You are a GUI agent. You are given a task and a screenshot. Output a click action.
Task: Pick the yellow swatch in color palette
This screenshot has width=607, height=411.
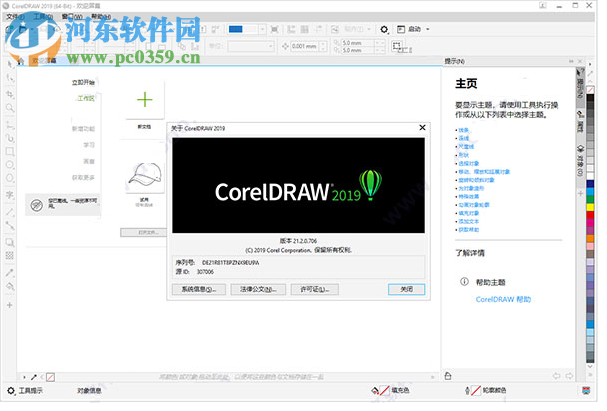tap(590, 207)
